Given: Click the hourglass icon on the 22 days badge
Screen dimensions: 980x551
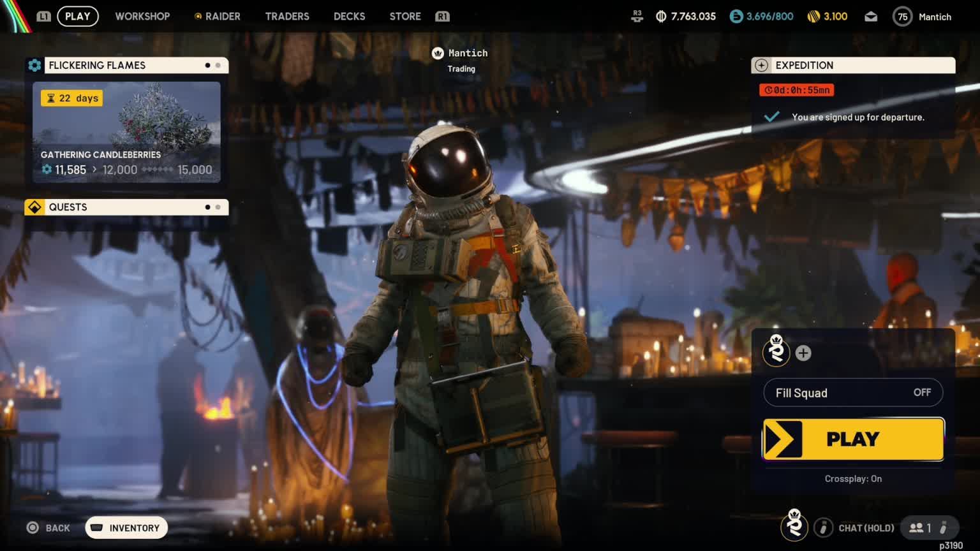Looking at the screenshot, I should tap(51, 98).
